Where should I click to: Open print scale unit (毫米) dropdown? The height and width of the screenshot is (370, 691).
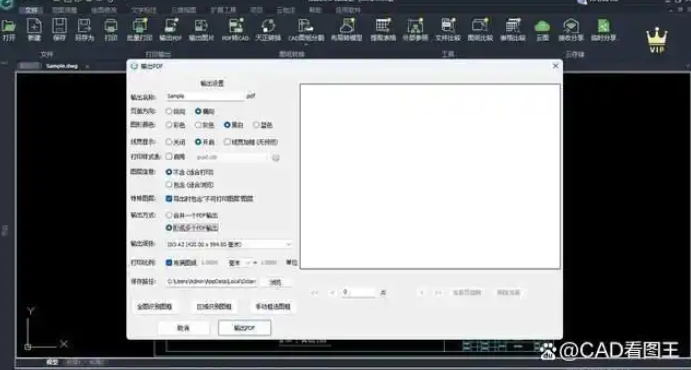point(240,263)
